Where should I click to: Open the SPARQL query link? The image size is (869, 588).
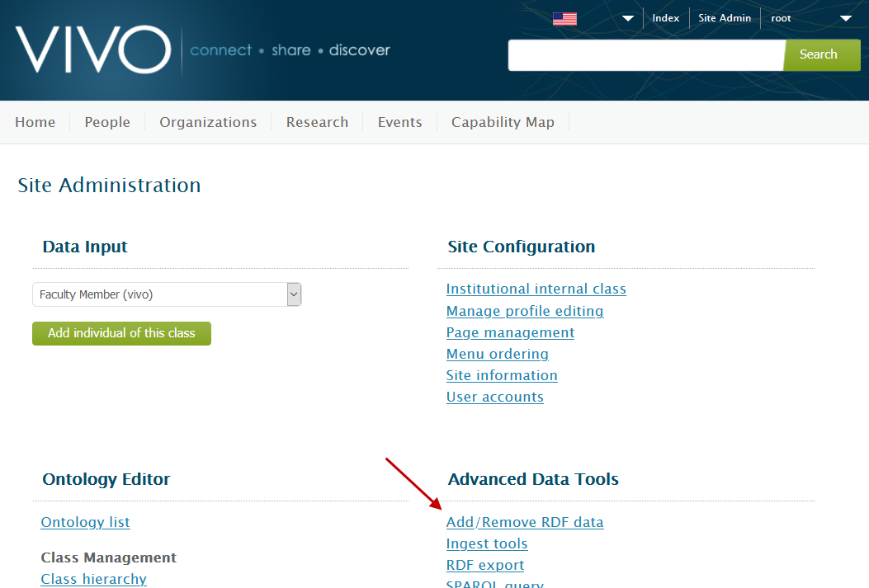coord(495,584)
